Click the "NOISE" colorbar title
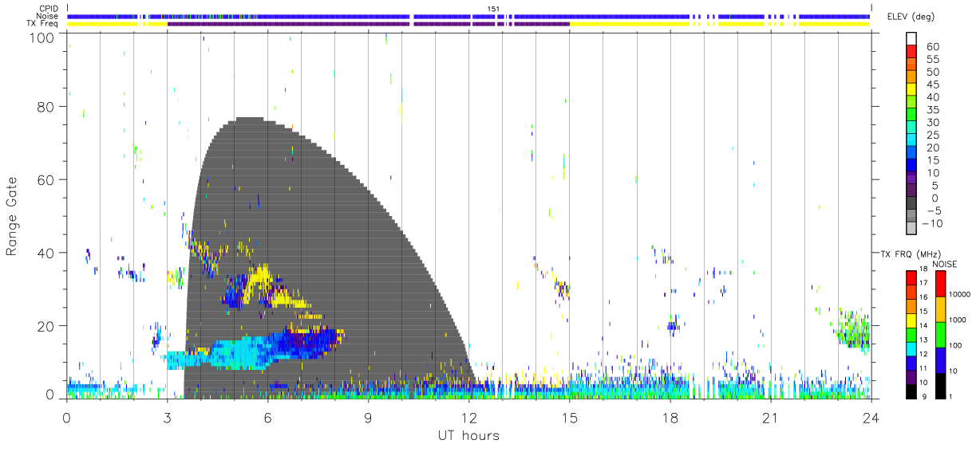The height and width of the screenshot is (452, 980). [x=945, y=264]
